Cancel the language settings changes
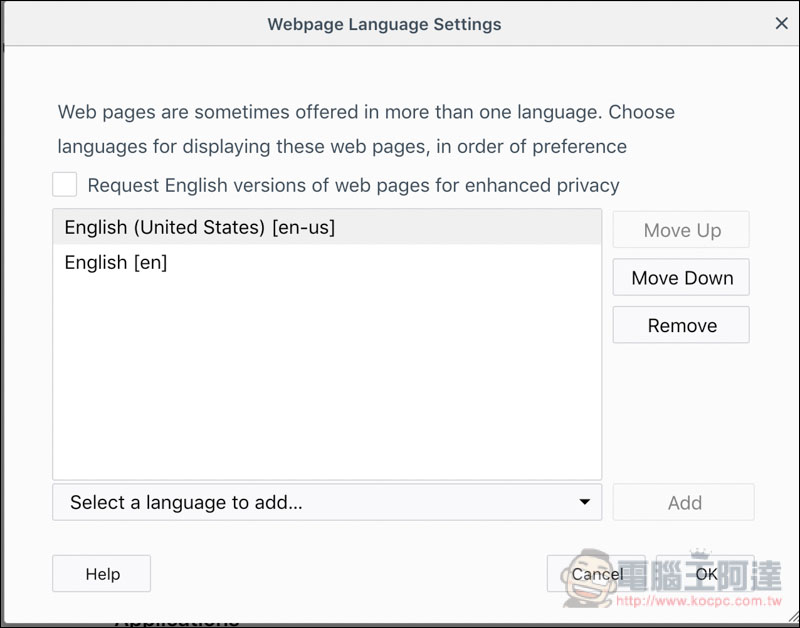 click(597, 574)
